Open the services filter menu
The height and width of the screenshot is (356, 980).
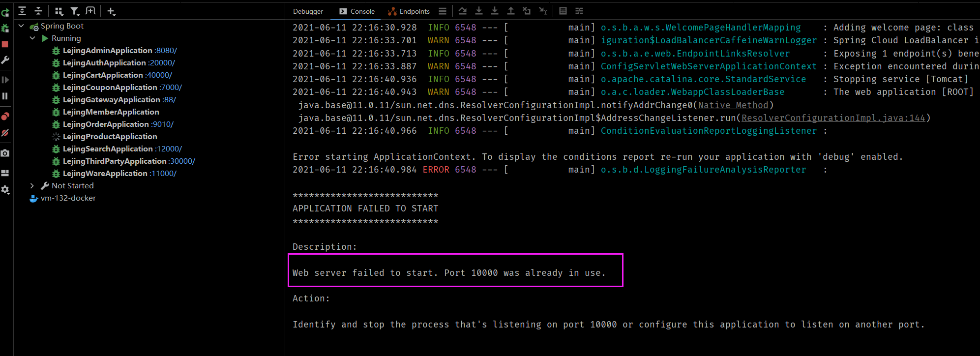click(75, 11)
